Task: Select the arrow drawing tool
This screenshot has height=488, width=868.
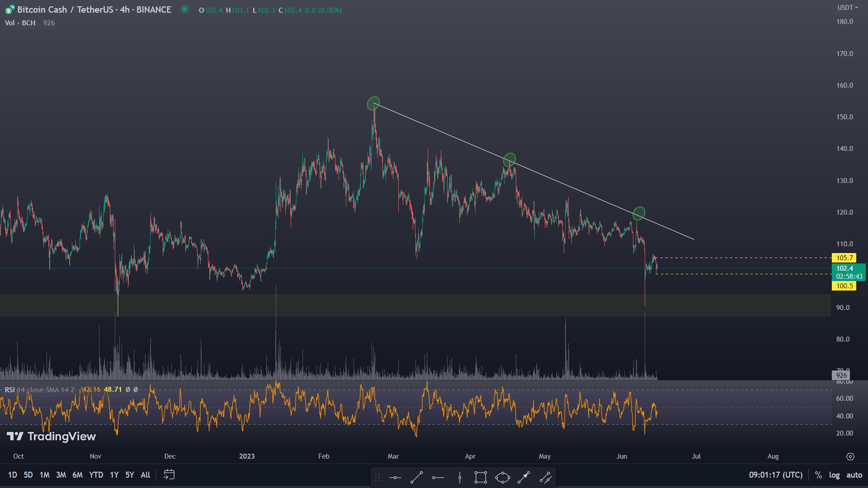Action: coord(524,477)
